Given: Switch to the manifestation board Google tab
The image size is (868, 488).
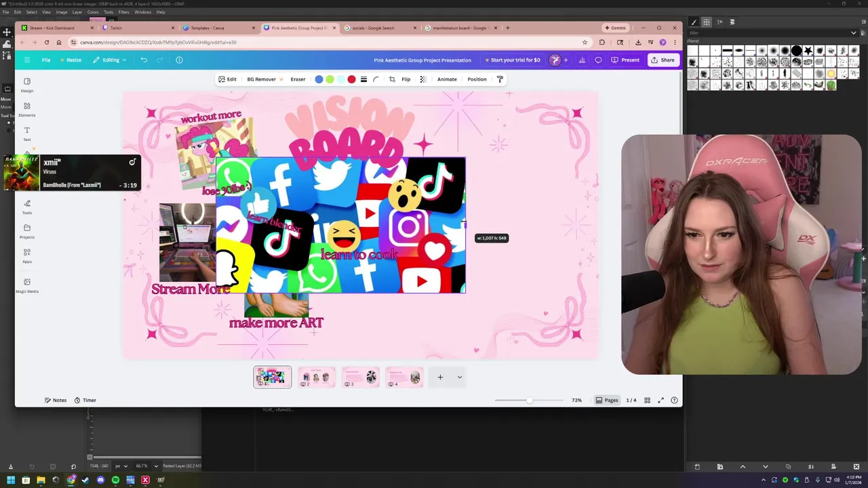Looking at the screenshot, I should 460,28.
